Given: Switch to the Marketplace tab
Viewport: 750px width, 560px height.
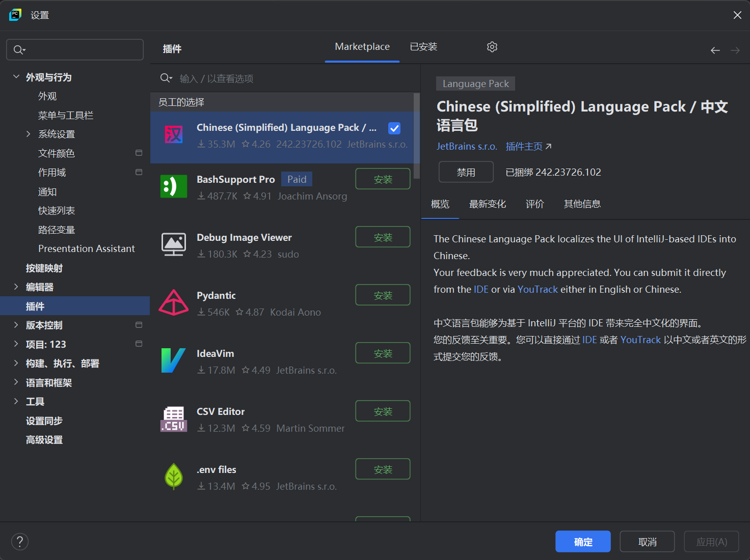Looking at the screenshot, I should coord(362,47).
